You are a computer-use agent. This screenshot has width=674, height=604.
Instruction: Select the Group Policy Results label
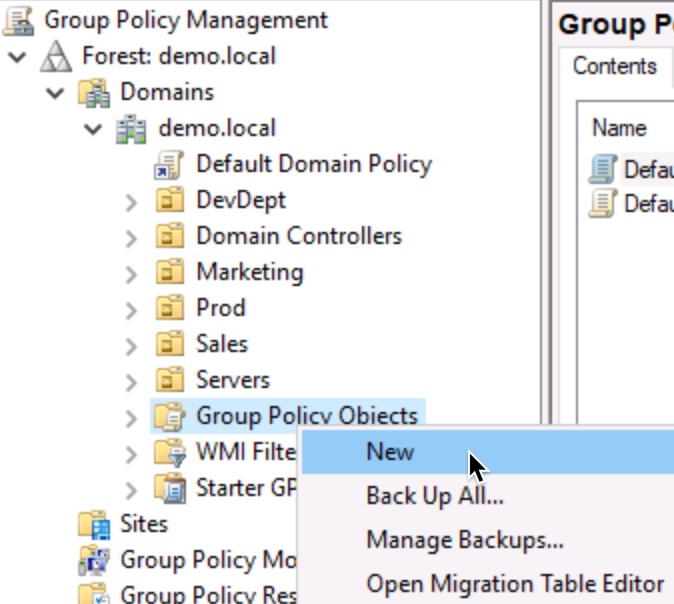[208, 594]
